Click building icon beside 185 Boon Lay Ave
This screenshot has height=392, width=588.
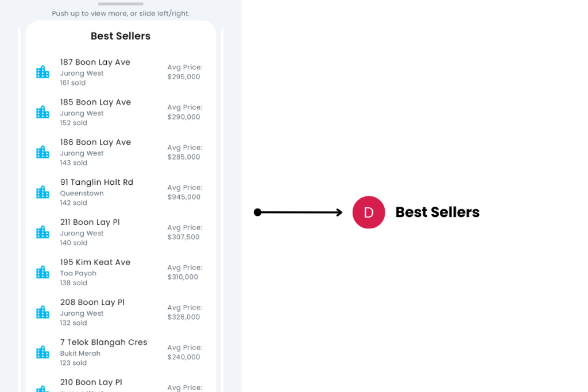(42, 112)
